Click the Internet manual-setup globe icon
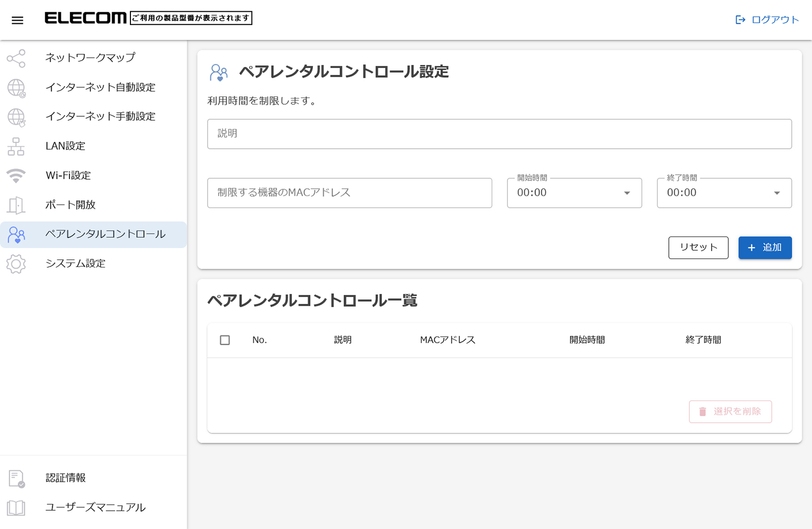Screen dimensions: 812x529 [x=16, y=117]
